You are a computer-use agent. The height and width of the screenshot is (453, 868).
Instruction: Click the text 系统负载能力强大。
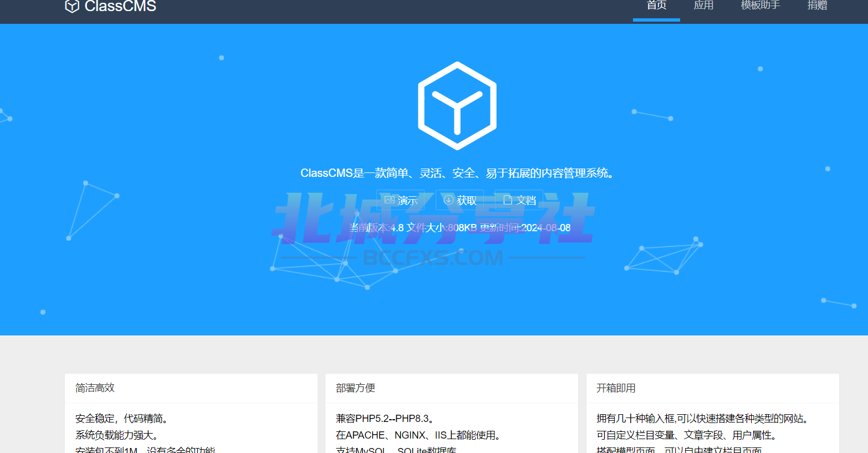119,435
